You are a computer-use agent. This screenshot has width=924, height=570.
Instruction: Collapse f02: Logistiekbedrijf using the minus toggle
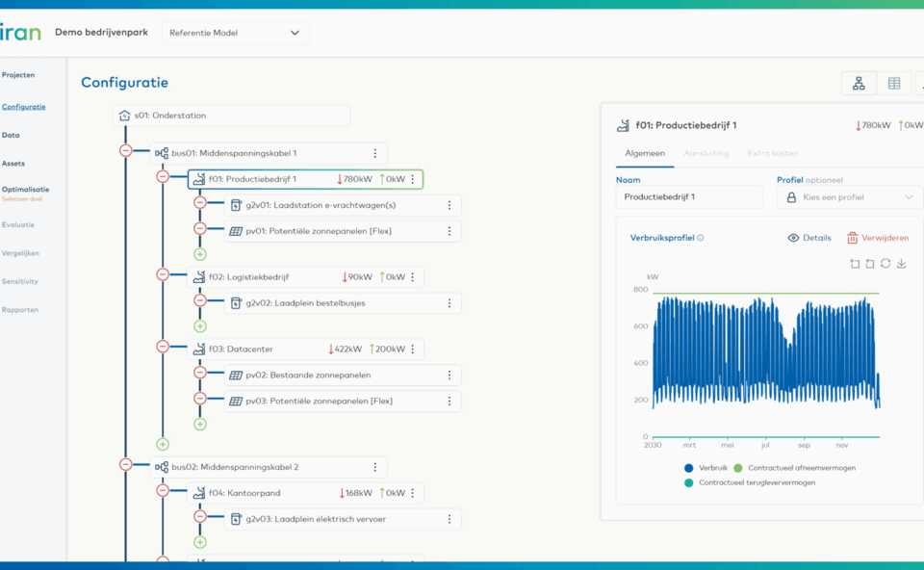(x=162, y=273)
